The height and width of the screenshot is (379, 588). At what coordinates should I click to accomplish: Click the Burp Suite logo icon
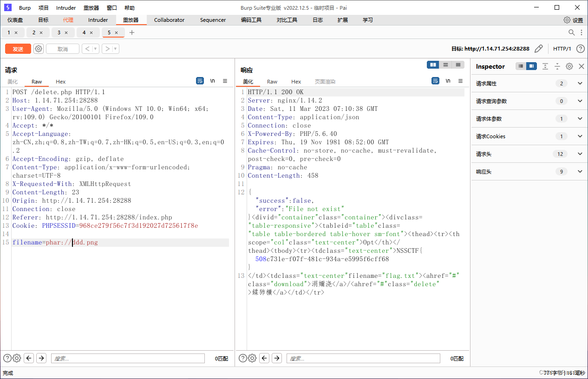[x=7, y=7]
